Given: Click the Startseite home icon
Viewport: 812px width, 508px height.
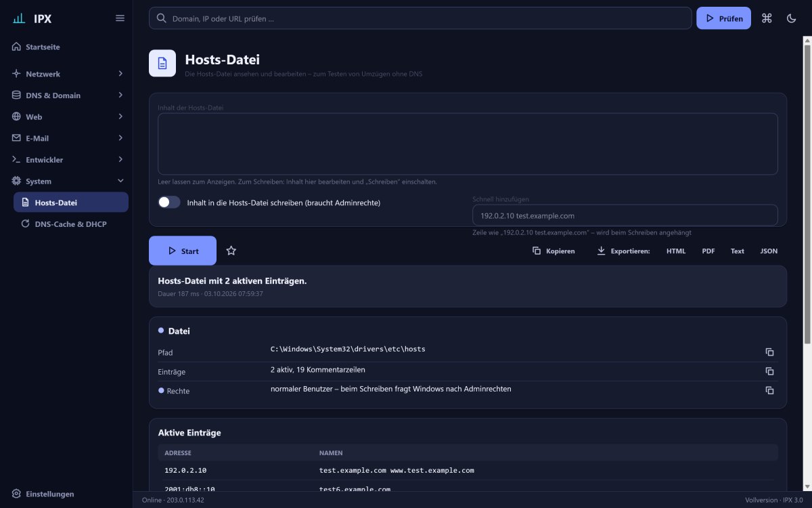Looking at the screenshot, I should (17, 47).
